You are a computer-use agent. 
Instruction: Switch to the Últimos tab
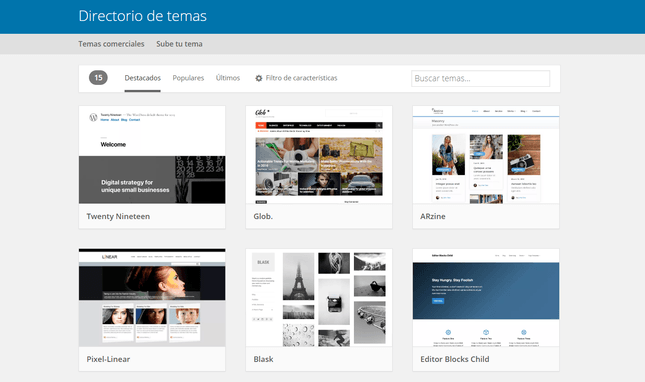(228, 78)
